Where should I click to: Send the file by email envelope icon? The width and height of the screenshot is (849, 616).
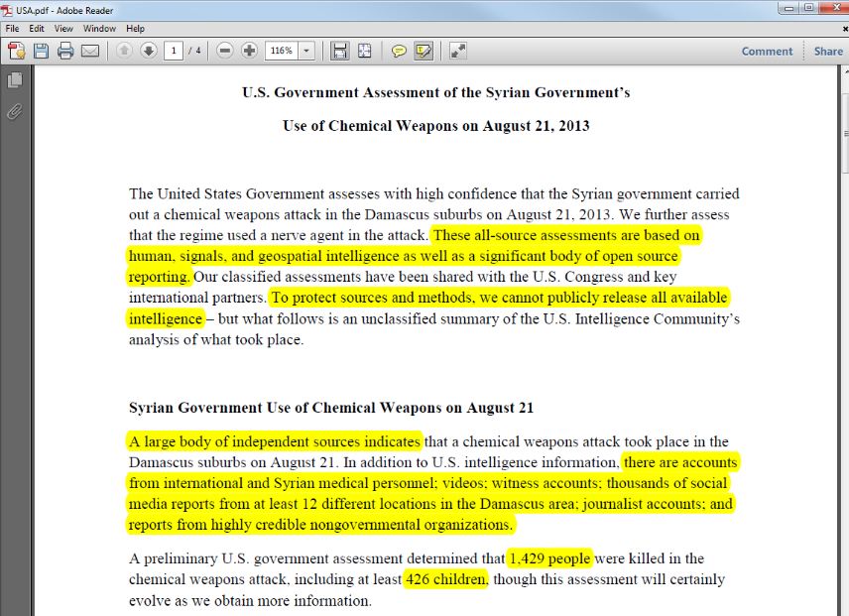click(90, 51)
